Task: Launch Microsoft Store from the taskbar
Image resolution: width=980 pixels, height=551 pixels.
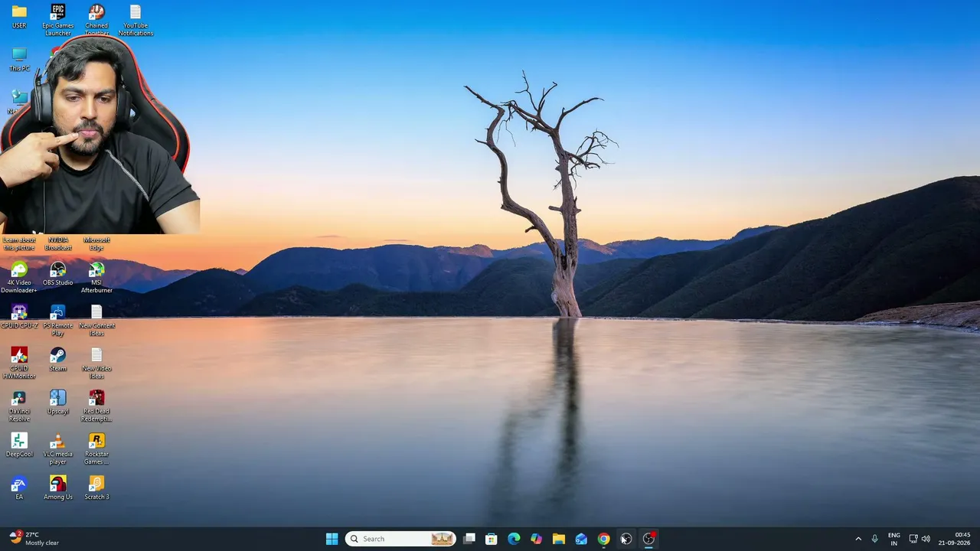Action: [x=492, y=539]
